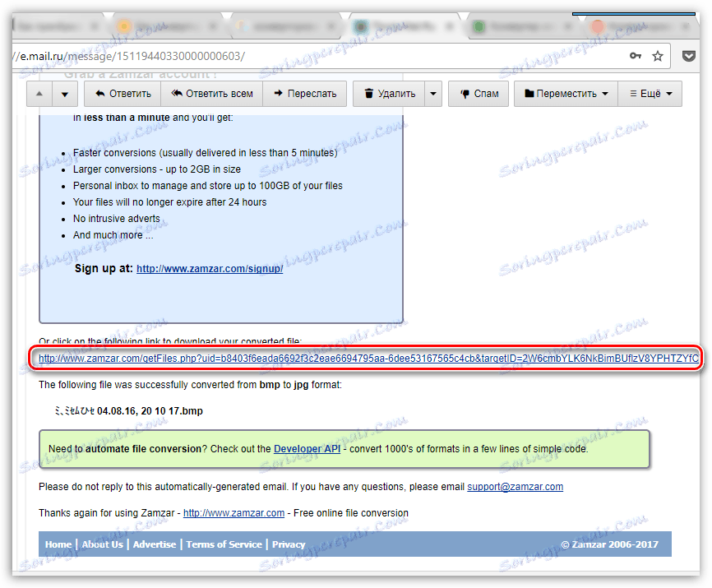Screen dimensions: 712x588
Task: Click the © Zamzar 2006-2017 text
Action: (609, 544)
